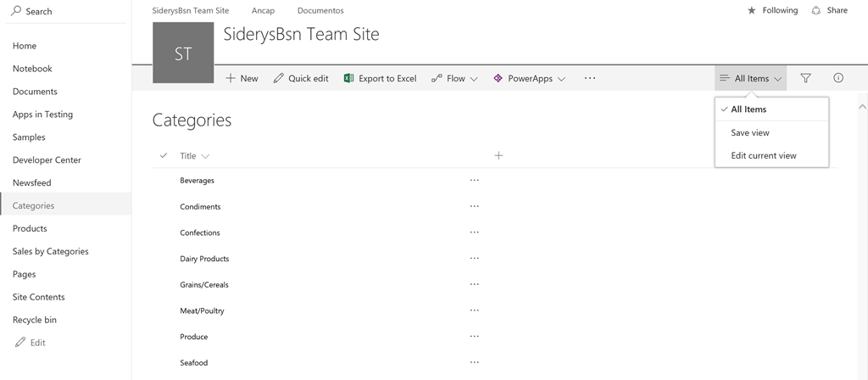Image resolution: width=868 pixels, height=380 pixels.
Task: Toggle the select all items checkmark
Action: (164, 156)
